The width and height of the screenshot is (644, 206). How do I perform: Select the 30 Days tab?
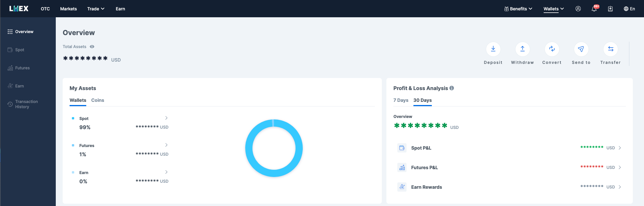(x=423, y=100)
